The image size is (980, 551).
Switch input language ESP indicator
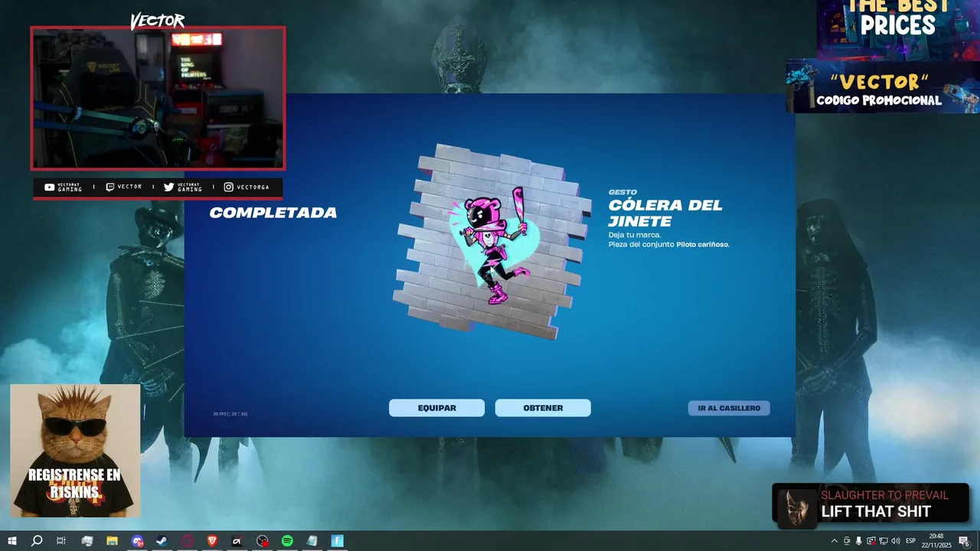point(911,541)
